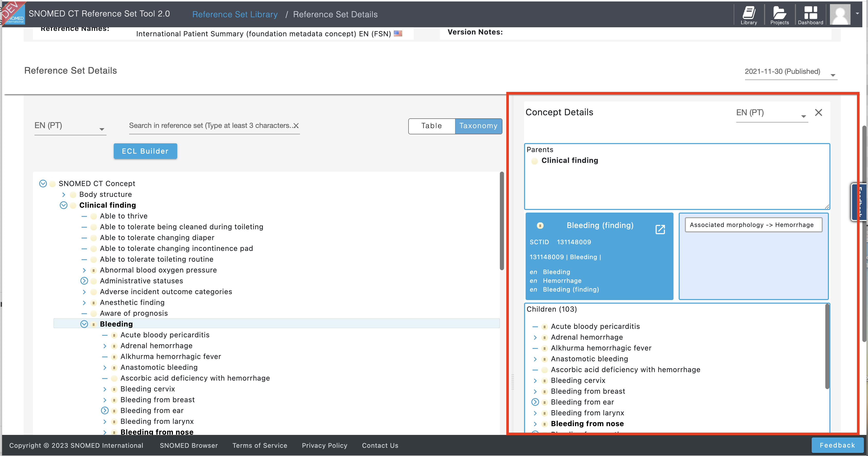Image resolution: width=868 pixels, height=456 pixels.
Task: Select Acute bloody pericarditis in taxonomy tree
Action: 165,335
